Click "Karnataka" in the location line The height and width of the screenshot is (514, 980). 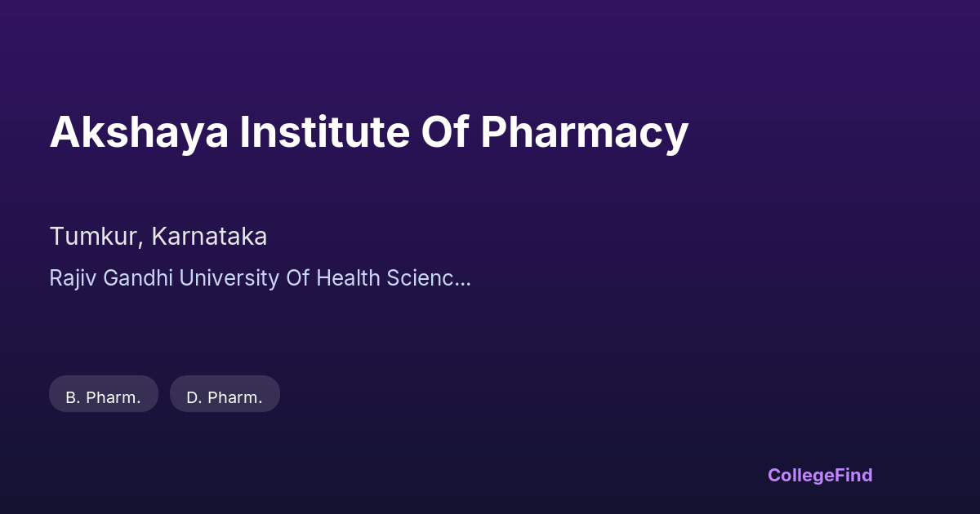coord(209,237)
